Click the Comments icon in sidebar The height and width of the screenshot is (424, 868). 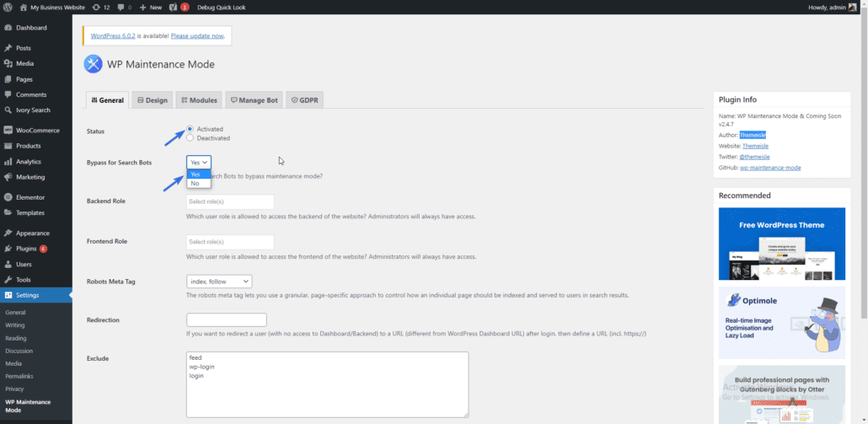(x=8, y=94)
